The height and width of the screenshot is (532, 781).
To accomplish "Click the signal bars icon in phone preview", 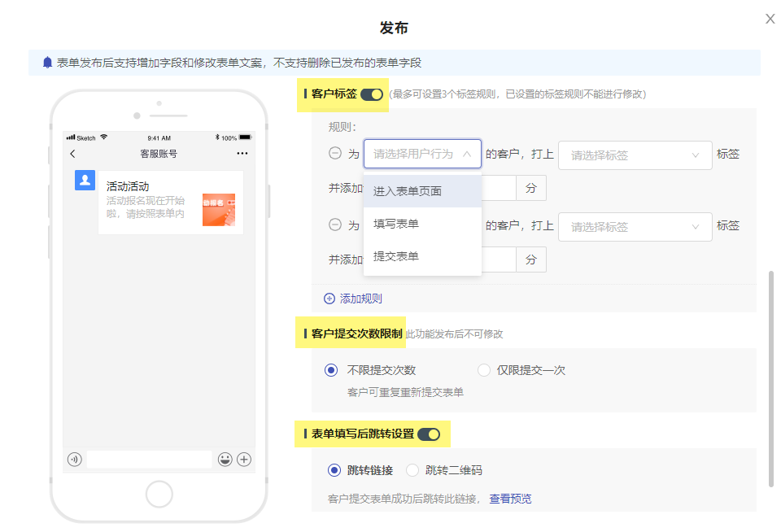I will [71, 137].
